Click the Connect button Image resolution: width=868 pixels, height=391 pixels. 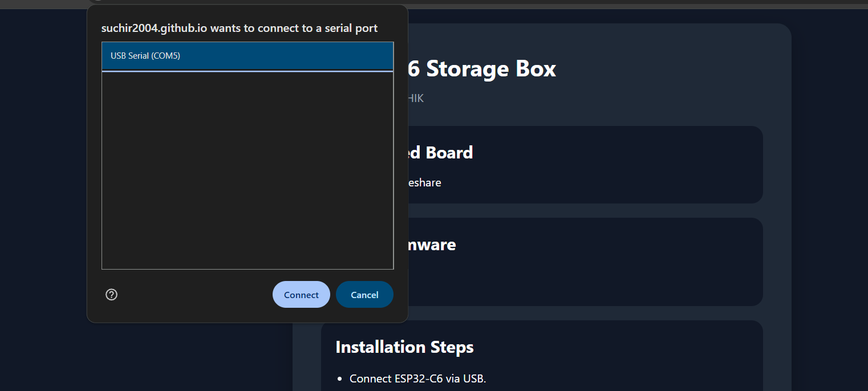[301, 295]
